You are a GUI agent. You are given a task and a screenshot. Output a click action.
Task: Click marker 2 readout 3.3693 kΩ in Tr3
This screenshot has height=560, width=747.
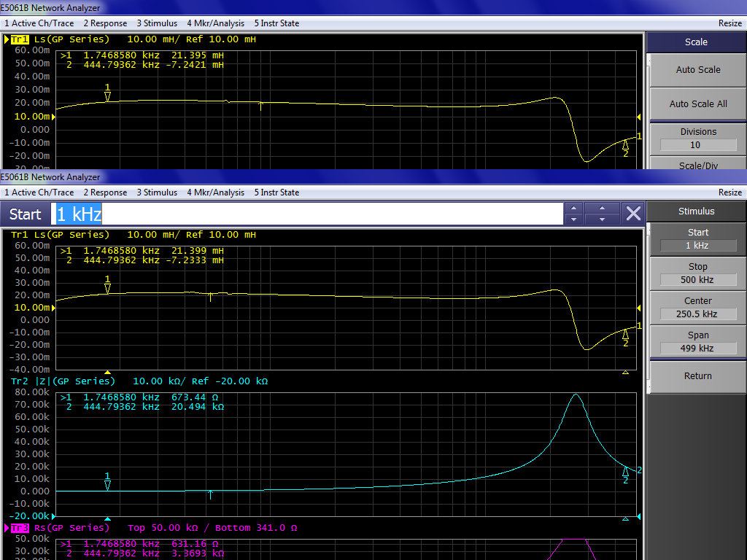[x=197, y=554]
